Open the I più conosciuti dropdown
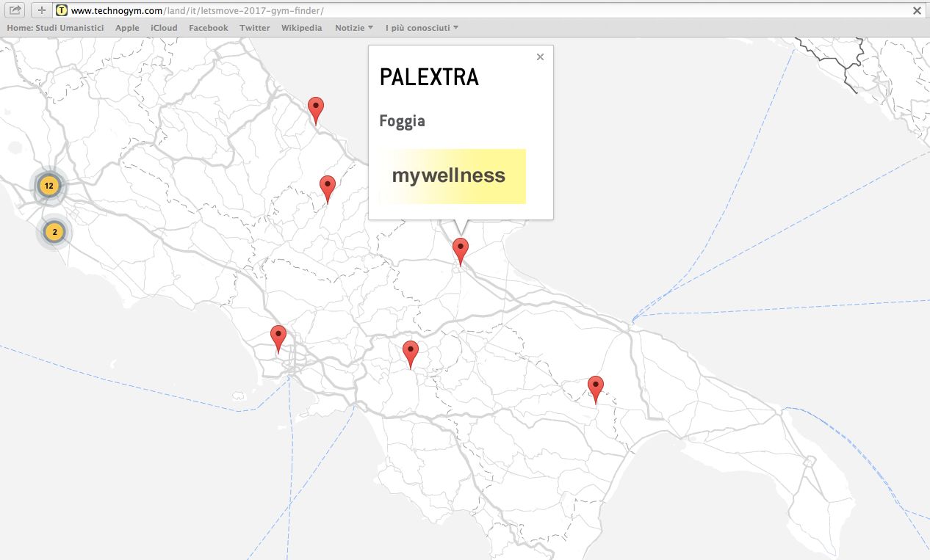930x560 pixels. pyautogui.click(x=422, y=28)
